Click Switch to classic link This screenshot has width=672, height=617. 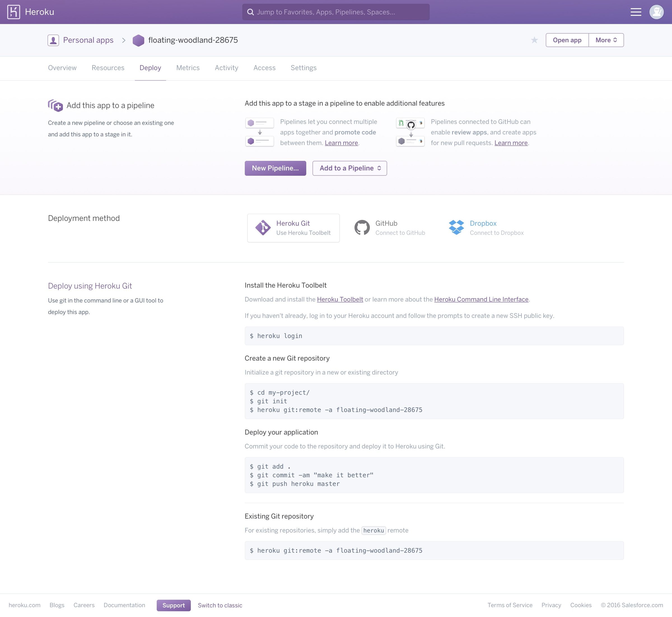[220, 605]
